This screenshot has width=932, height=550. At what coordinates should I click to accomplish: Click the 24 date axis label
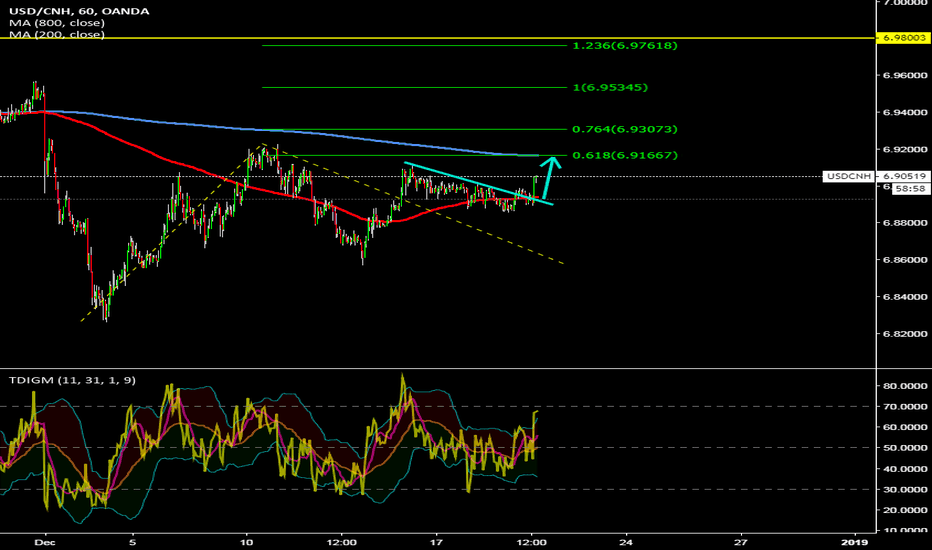click(626, 542)
